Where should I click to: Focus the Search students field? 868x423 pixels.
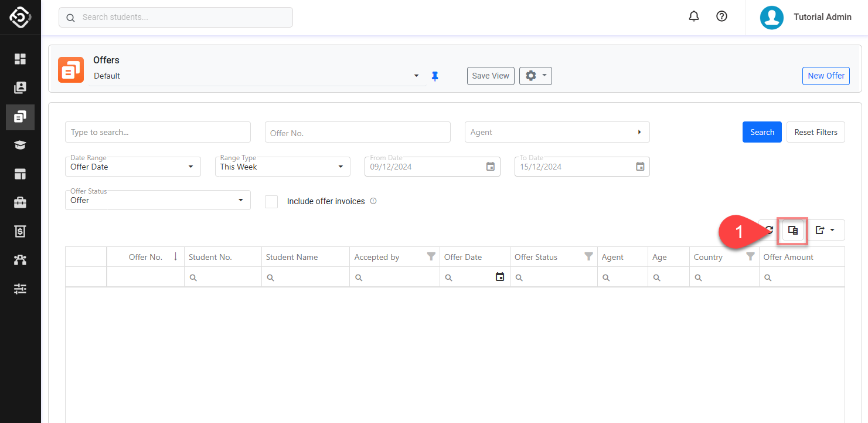(176, 17)
